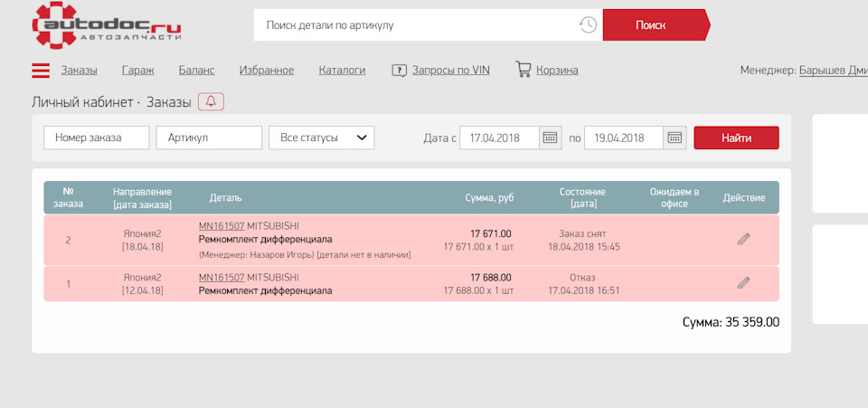Click the start date field 17.04.2018

(x=499, y=138)
